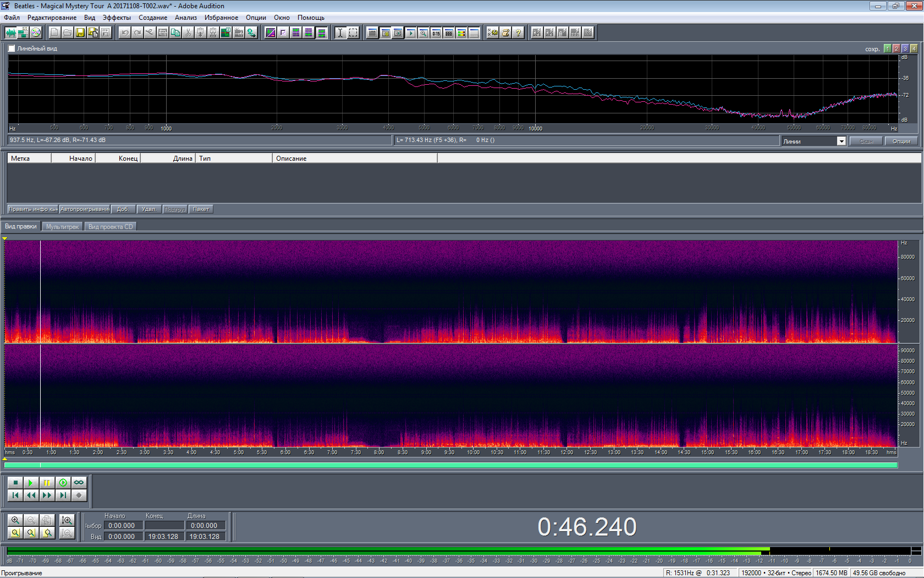
Task: Click Править инфо кью button
Action: tap(33, 209)
